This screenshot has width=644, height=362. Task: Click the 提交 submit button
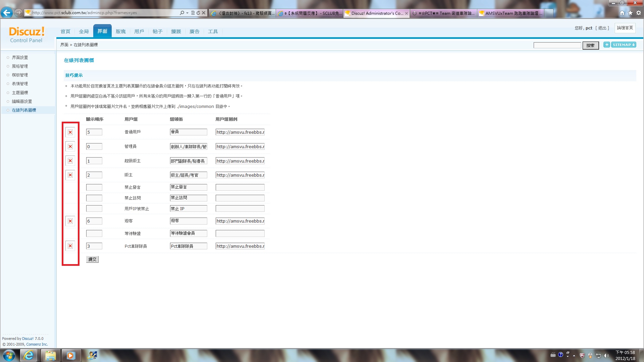92,259
